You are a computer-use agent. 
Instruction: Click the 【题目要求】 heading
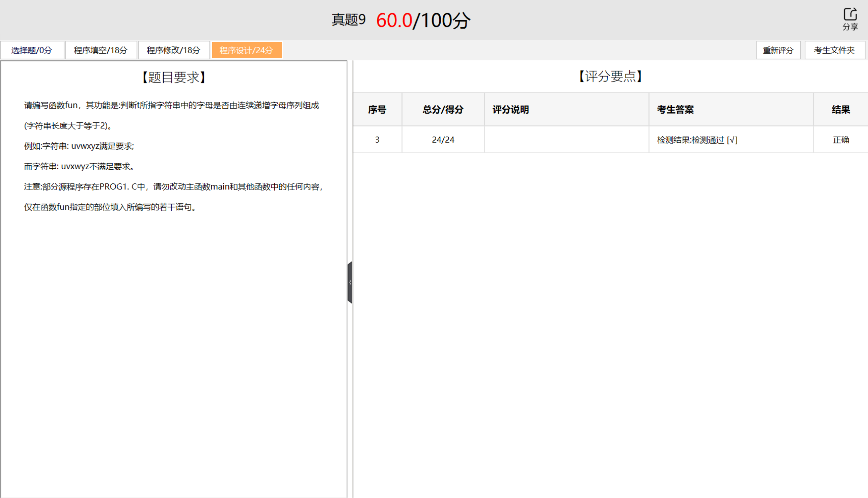(174, 78)
